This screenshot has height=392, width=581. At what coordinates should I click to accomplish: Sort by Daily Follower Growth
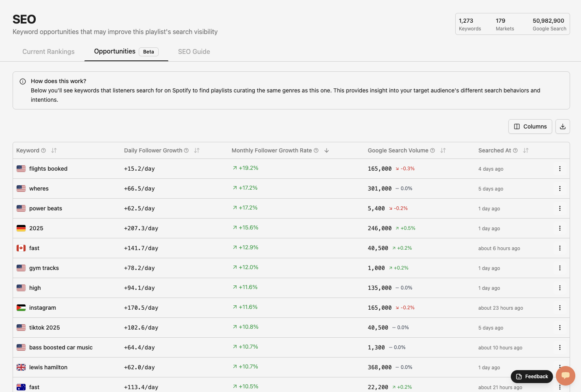pyautogui.click(x=197, y=150)
